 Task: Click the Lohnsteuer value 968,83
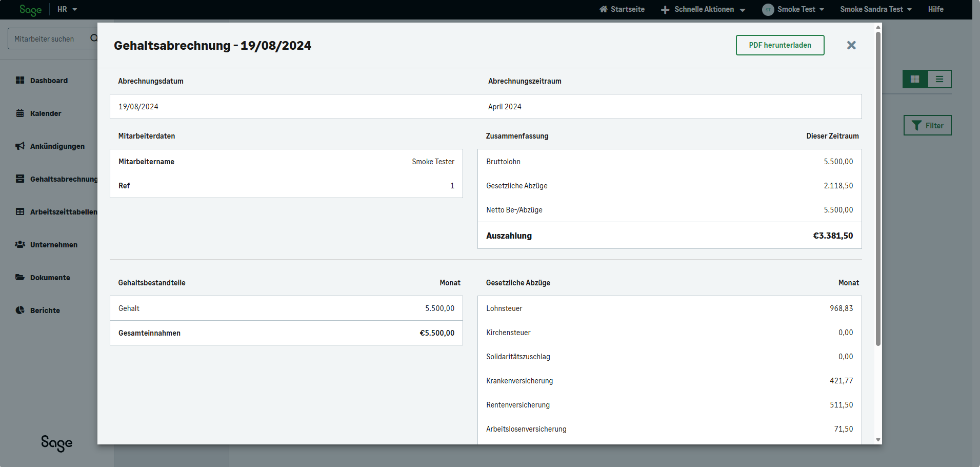(842, 308)
